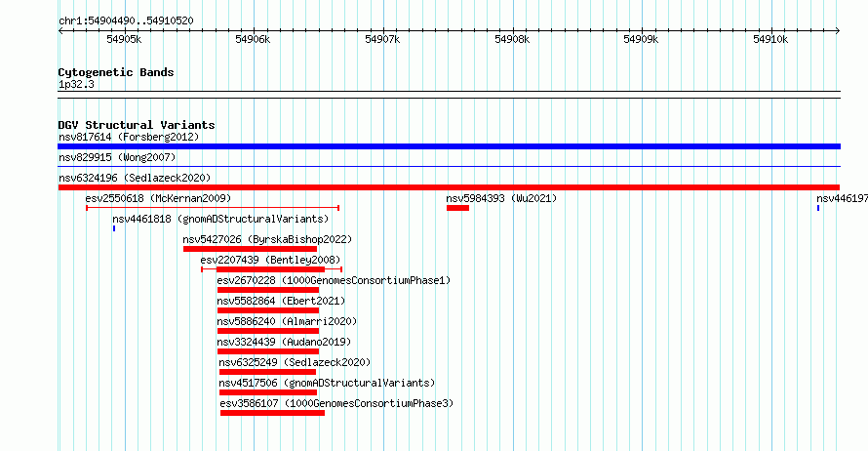
Task: Click the 54906k ruler position
Action: click(253, 39)
